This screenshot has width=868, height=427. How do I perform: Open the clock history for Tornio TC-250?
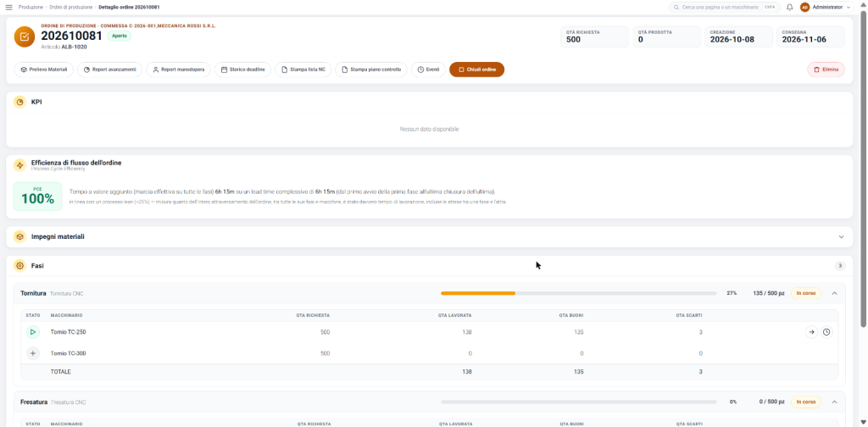pos(826,332)
